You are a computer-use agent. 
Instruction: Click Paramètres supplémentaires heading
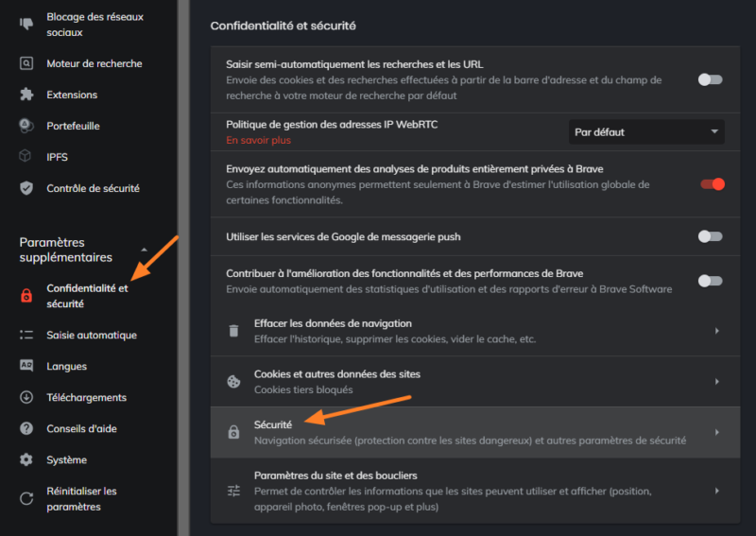pyautogui.click(x=65, y=250)
